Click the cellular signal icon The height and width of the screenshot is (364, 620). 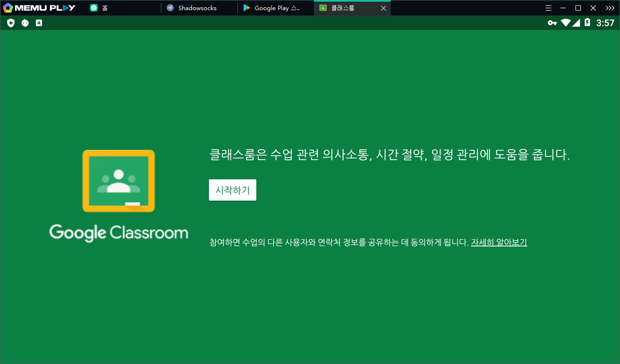(576, 23)
